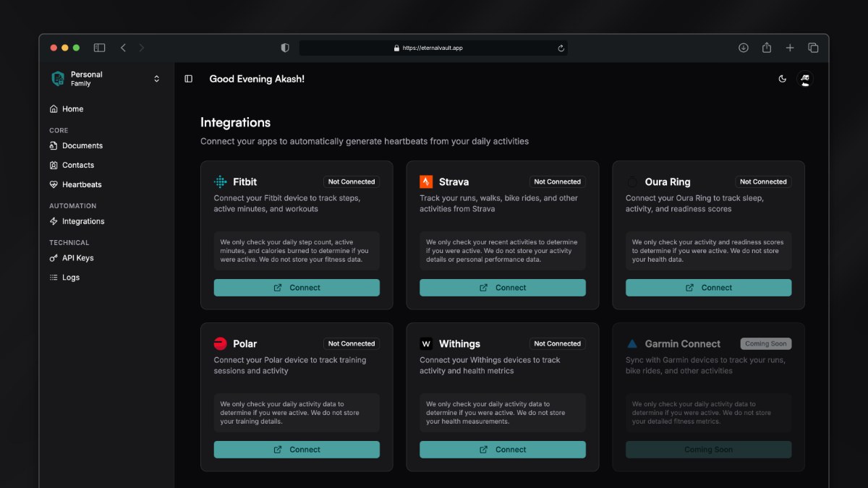Toggle browser sidebar button
This screenshot has width=868, height=488.
coord(100,48)
